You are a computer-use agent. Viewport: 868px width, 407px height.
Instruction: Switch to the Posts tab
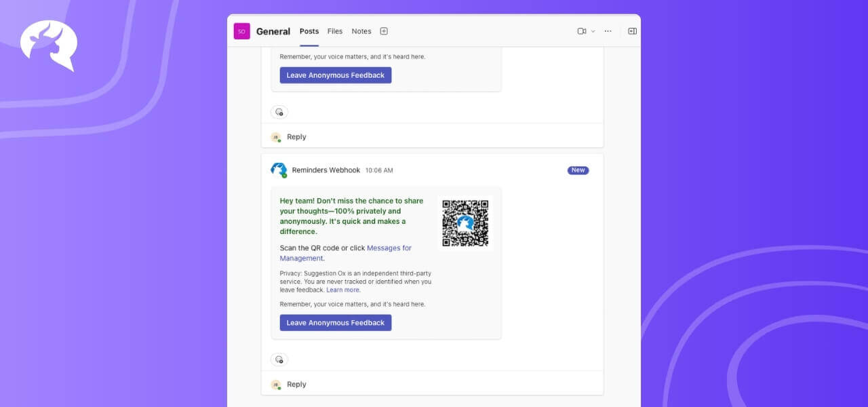(x=309, y=31)
